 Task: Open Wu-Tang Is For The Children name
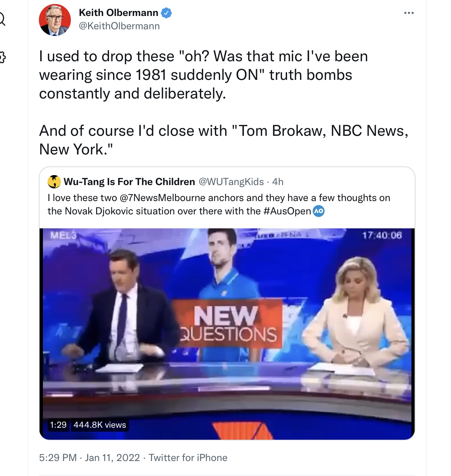click(x=129, y=182)
